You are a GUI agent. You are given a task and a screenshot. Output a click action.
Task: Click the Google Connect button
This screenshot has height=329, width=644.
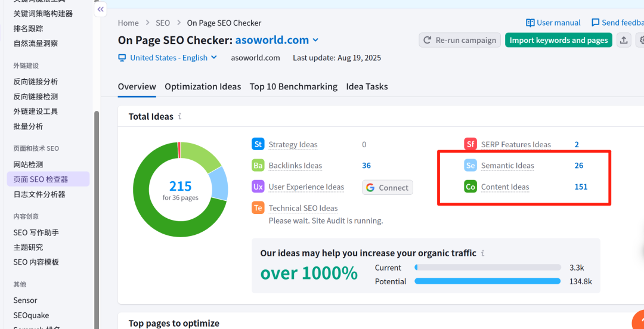(388, 187)
